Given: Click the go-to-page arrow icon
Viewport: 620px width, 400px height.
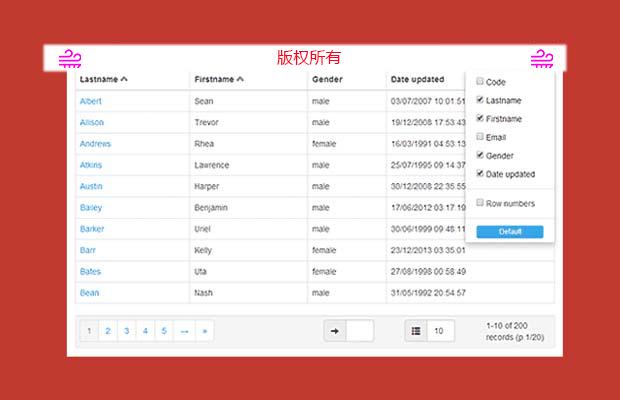Looking at the screenshot, I should coord(335,331).
